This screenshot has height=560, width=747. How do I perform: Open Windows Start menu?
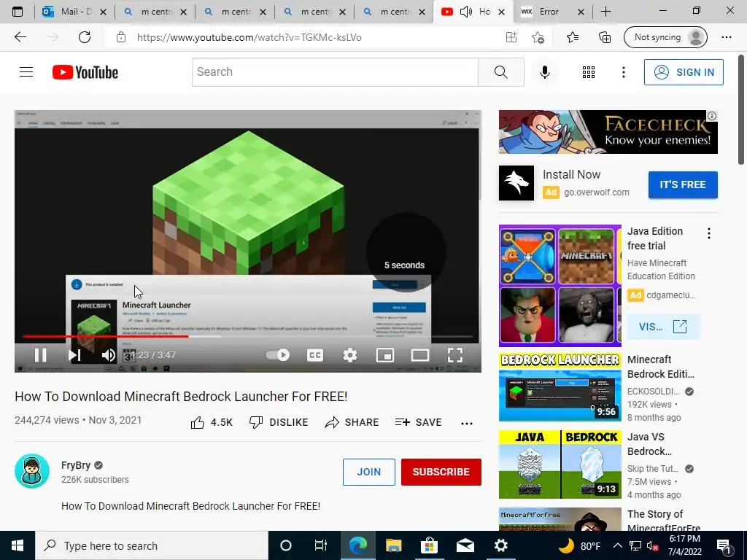click(18, 545)
